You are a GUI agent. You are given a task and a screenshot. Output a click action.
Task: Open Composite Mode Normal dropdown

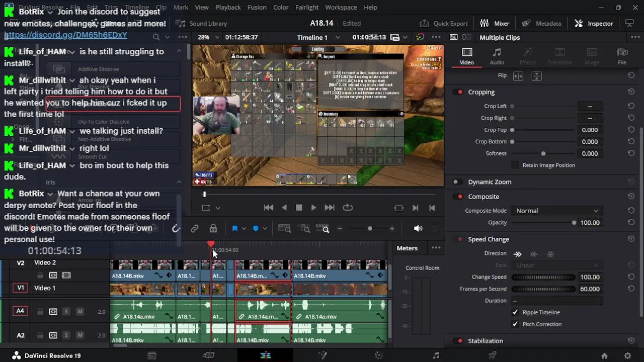tap(556, 211)
